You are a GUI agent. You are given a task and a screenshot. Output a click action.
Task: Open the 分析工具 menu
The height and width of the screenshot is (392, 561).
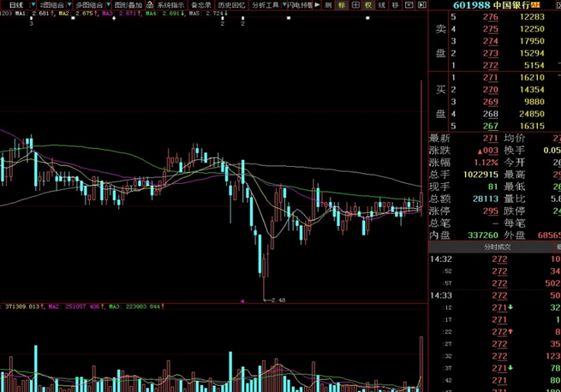tap(265, 5)
